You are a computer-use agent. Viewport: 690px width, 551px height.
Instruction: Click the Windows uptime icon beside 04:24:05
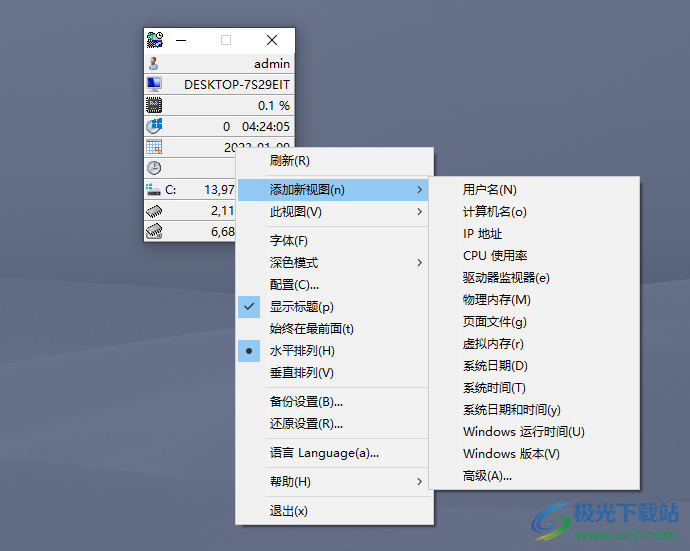pyautogui.click(x=154, y=126)
